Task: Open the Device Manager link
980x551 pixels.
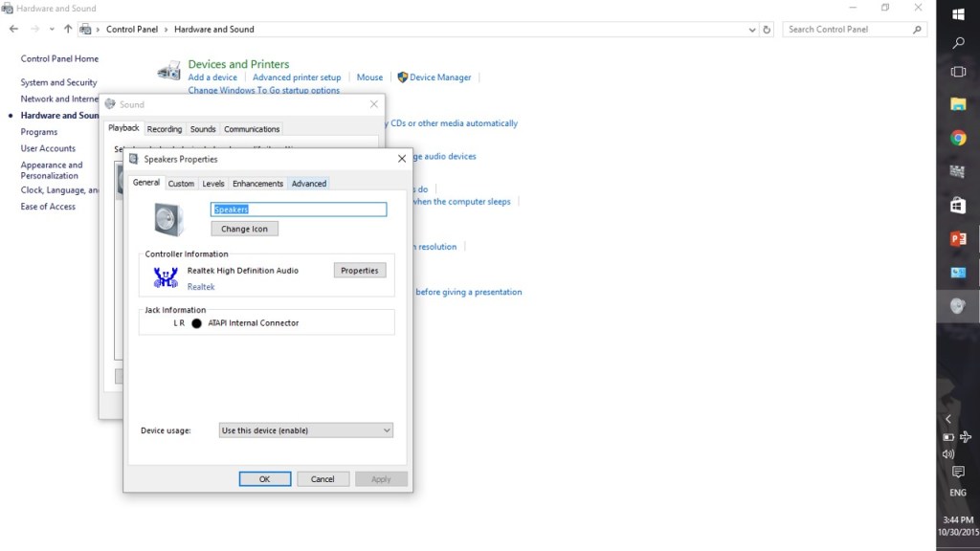Action: [440, 77]
